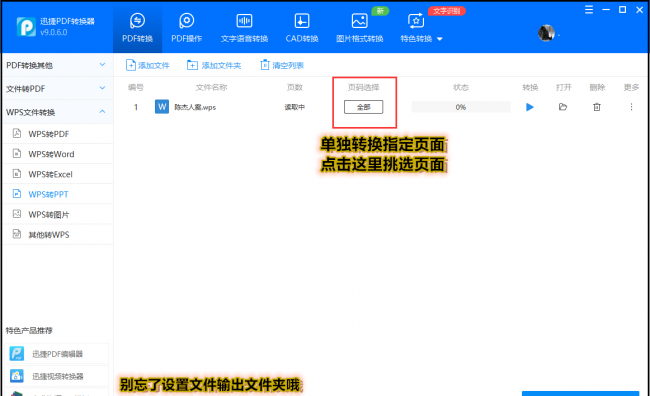Close the converter window
650x396 pixels.
click(x=639, y=10)
